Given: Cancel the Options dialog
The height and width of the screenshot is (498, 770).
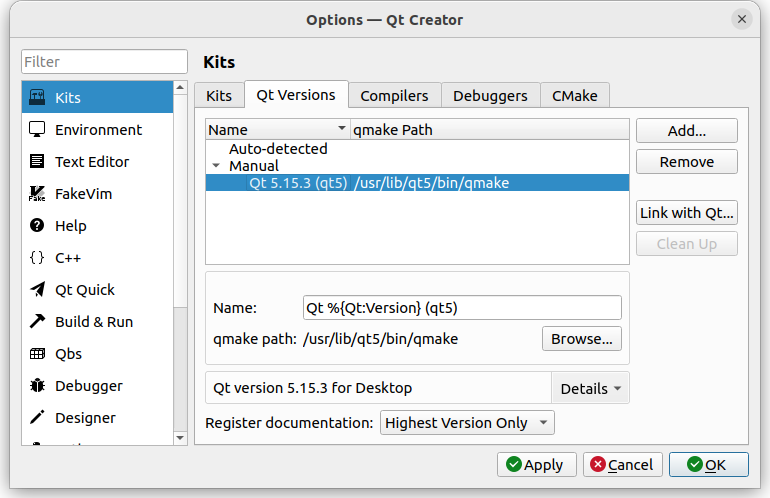Looking at the screenshot, I should click(623, 465).
